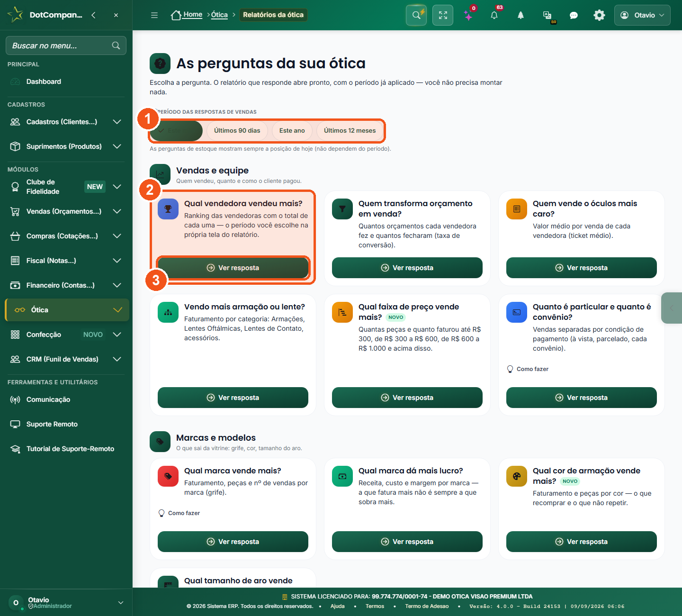Click the palette icon of cor de armação card

517,476
